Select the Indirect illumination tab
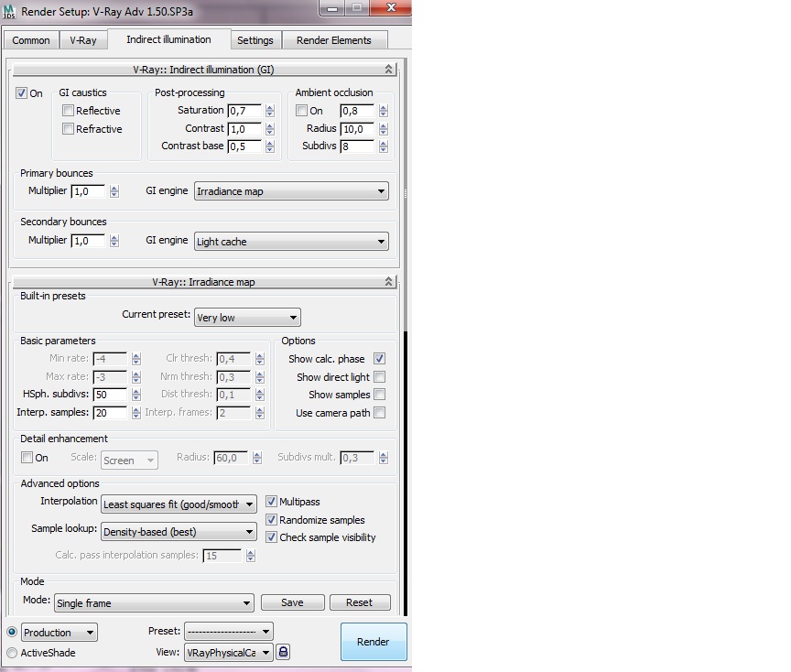This screenshot has width=791, height=672. coord(168,39)
